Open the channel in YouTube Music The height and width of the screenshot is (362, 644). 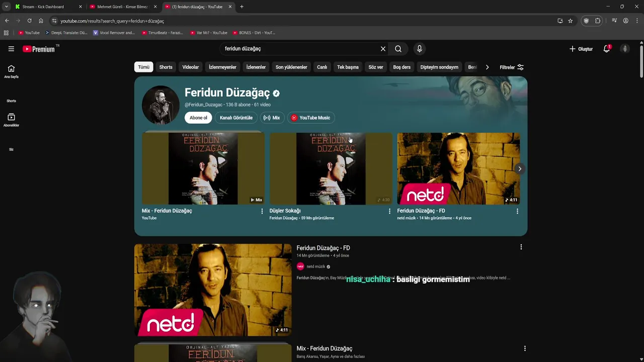tap(311, 118)
